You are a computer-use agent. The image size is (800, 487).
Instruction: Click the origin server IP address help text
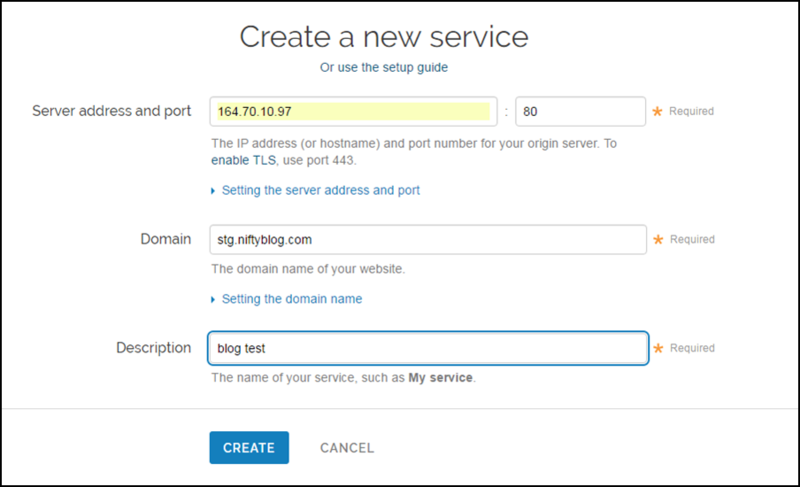(414, 144)
